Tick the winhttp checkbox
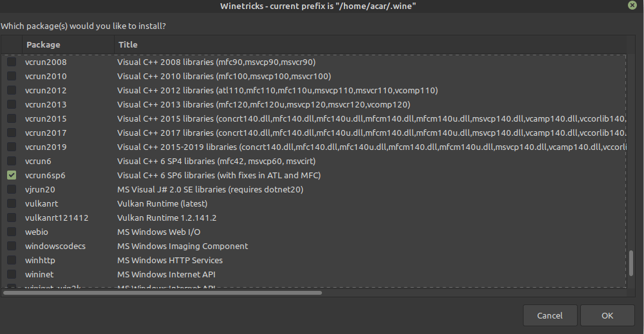 (x=12, y=260)
